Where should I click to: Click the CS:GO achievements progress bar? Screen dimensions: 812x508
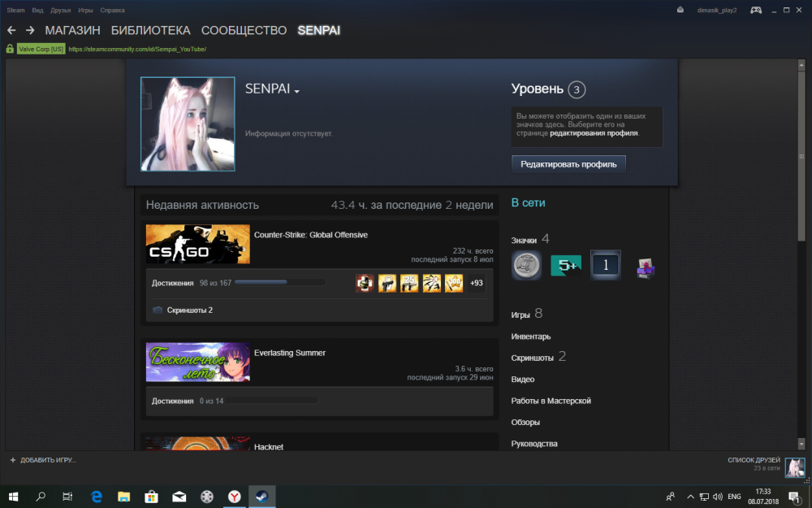click(279, 283)
